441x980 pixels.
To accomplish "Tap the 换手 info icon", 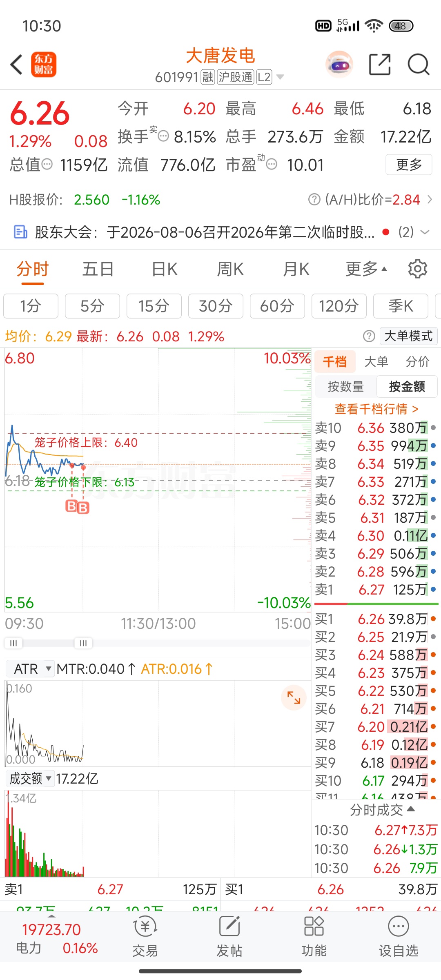I will (163, 136).
